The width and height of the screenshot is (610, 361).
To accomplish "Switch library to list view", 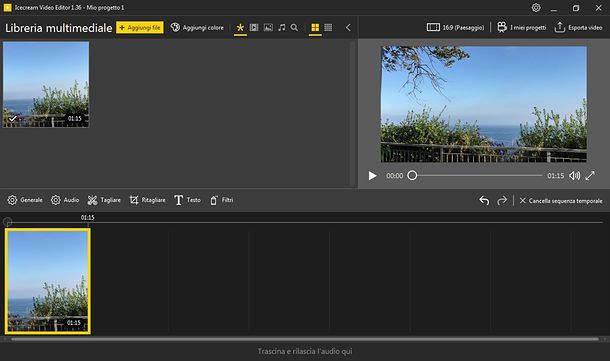I will 328,28.
